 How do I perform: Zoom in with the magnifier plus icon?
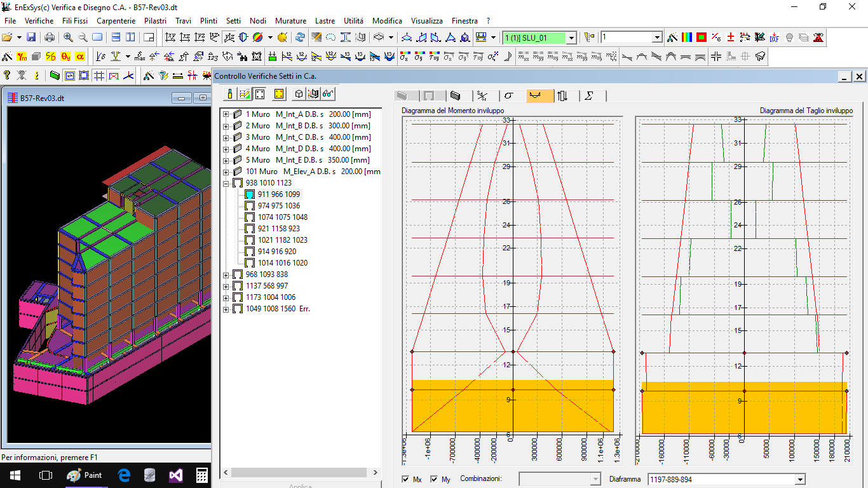(x=68, y=37)
